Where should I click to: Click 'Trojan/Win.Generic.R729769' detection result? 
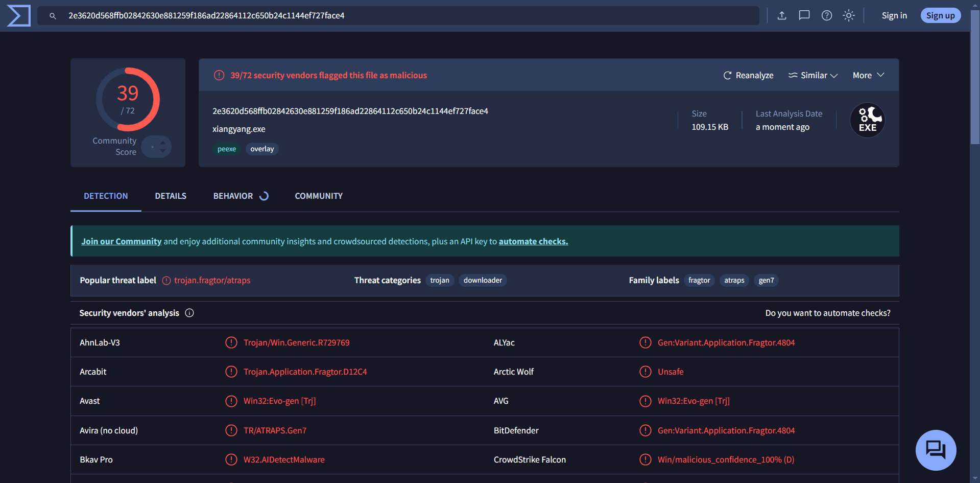[x=297, y=342]
